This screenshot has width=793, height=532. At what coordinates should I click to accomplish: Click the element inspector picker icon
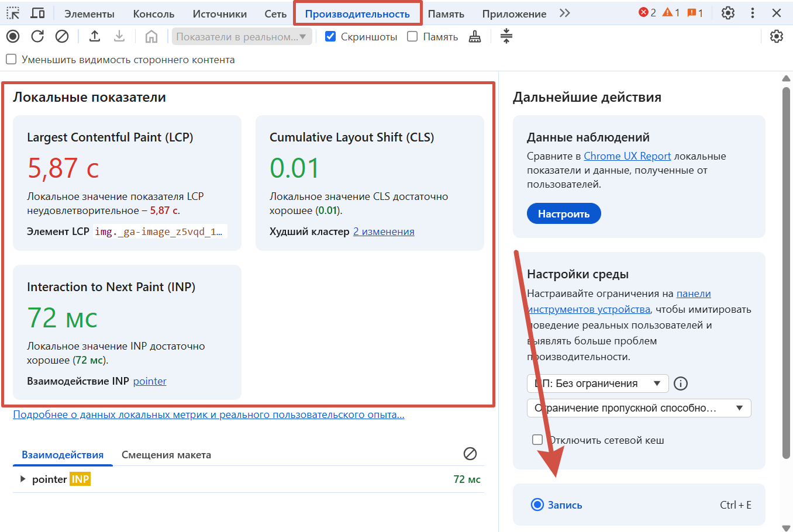[13, 13]
